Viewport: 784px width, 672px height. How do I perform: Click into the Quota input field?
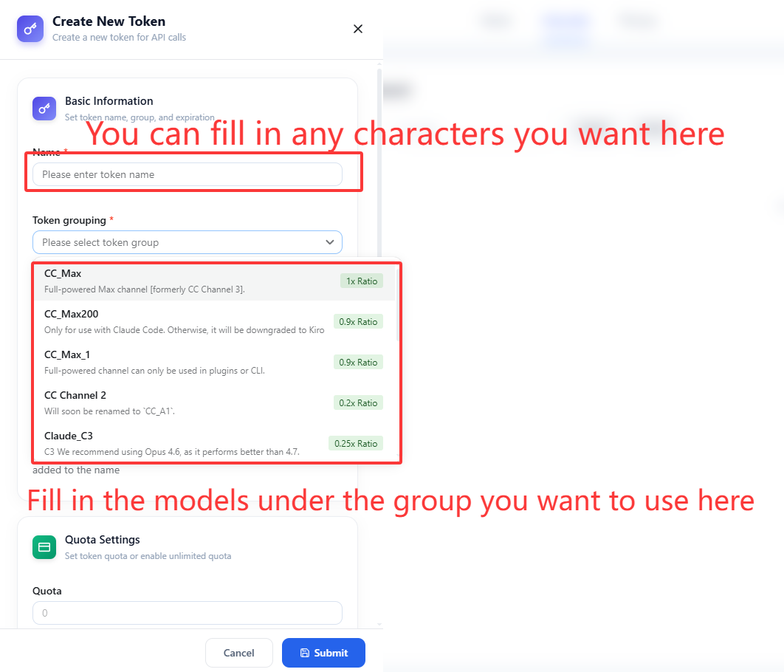pos(188,613)
